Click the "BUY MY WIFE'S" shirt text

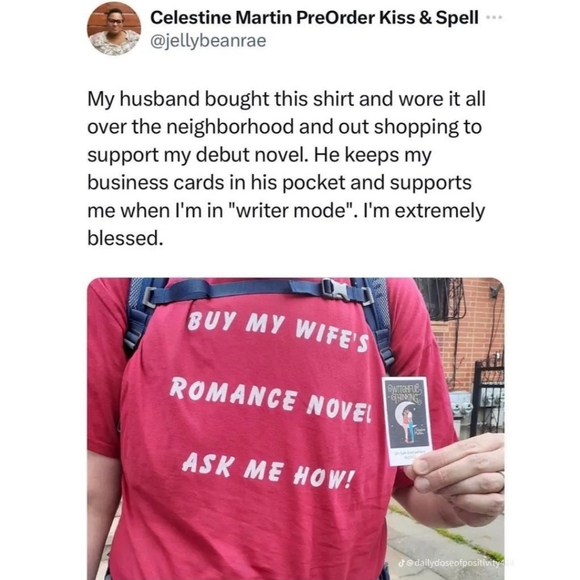pyautogui.click(x=278, y=331)
